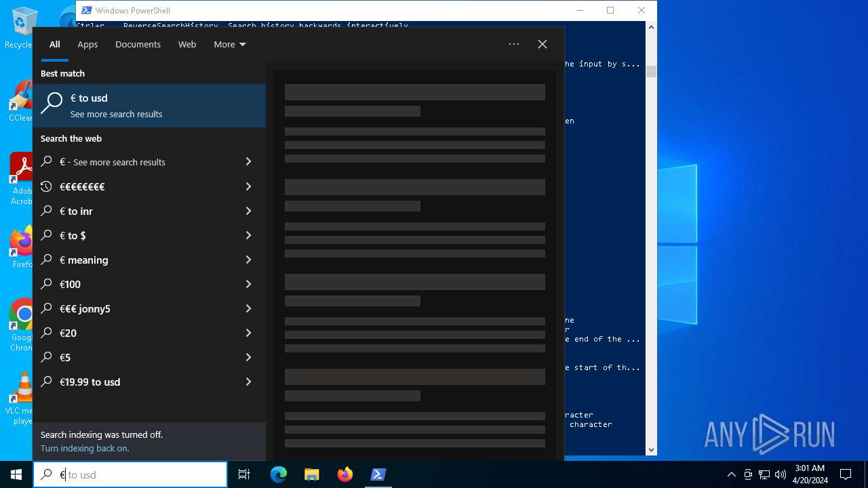Click the meet-now tray icon
The width and height of the screenshot is (868, 488).
tap(748, 474)
